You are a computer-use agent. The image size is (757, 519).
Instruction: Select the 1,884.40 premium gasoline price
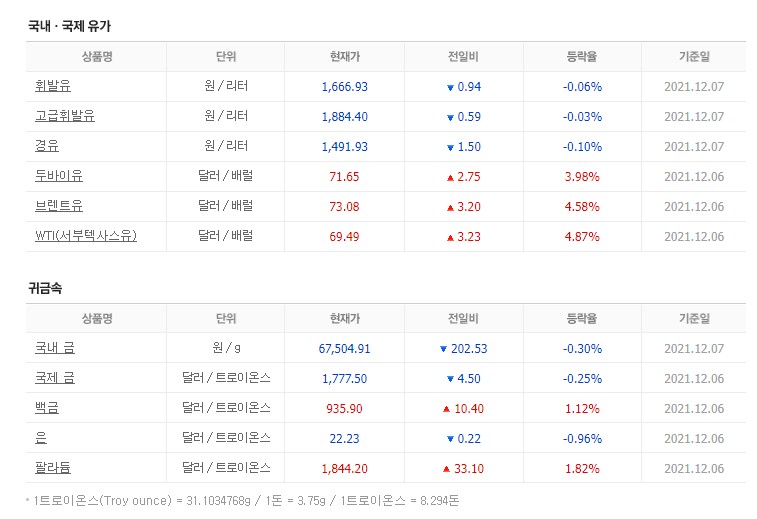[344, 117]
